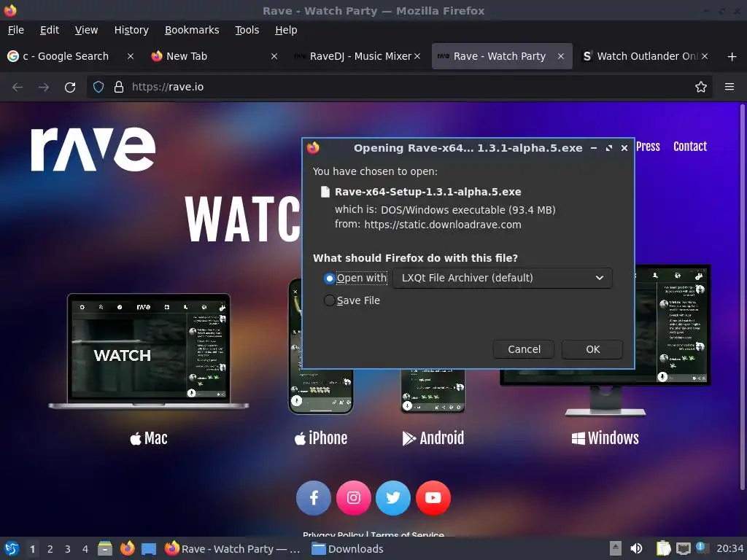
Task: Select the Rave-x64-Setup-1.3.1-alpha.5.exe filename text
Action: [427, 192]
